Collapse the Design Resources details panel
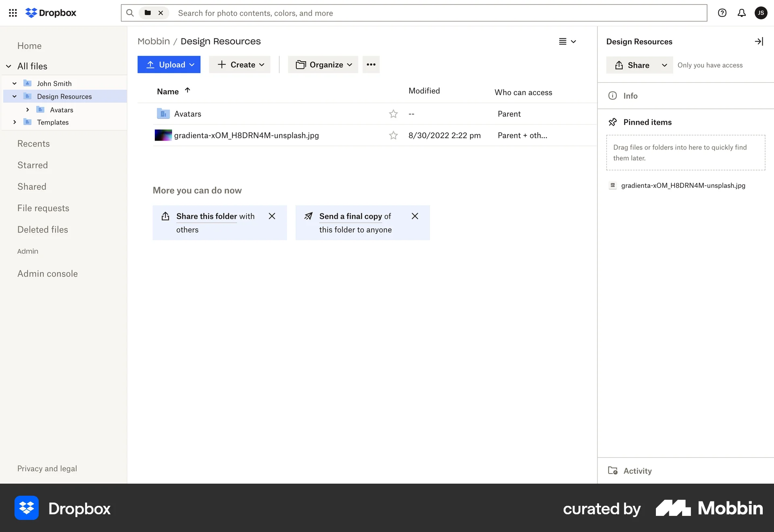The width and height of the screenshot is (774, 532). (759, 41)
